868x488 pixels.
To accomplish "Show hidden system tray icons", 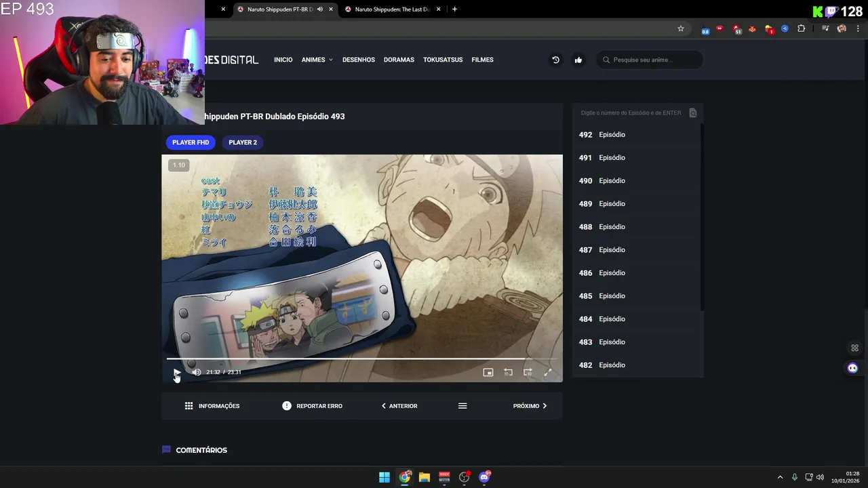I will [780, 477].
